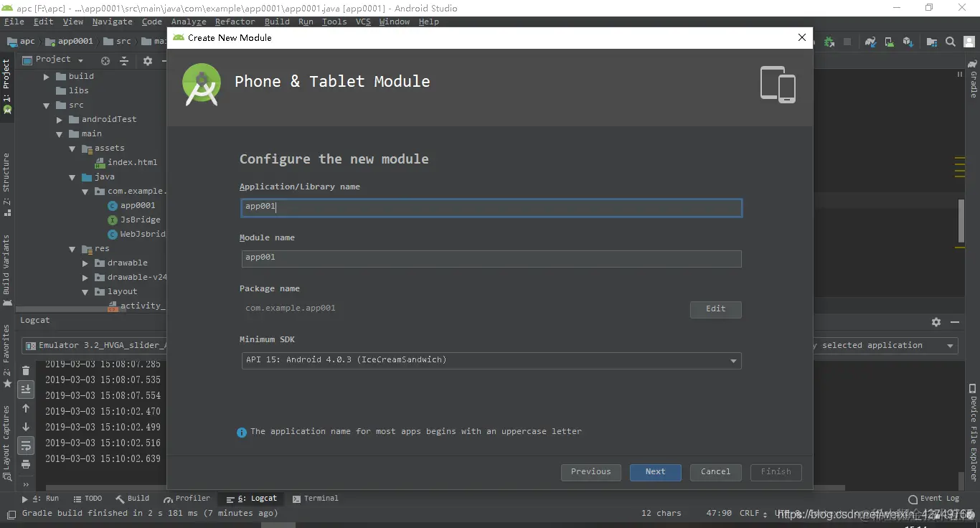This screenshot has width=980, height=528.
Task: Click the editor vertical scrollbar thumb
Action: (961, 220)
